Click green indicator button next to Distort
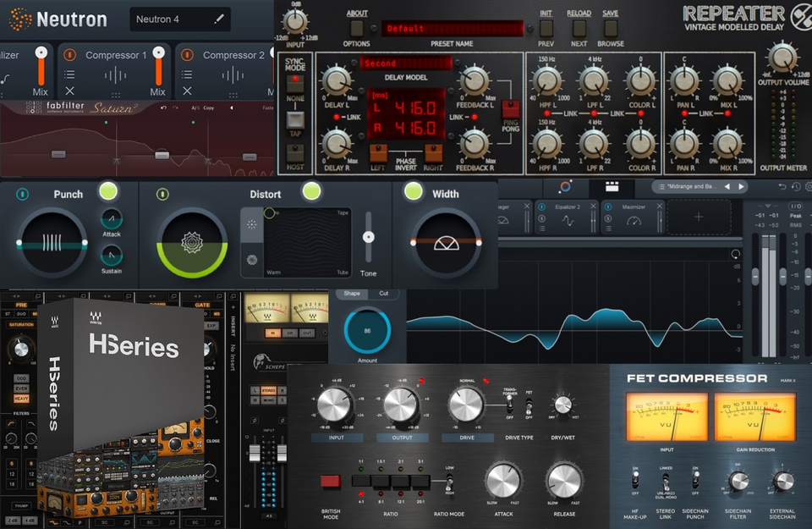The image size is (812, 529). 311,191
